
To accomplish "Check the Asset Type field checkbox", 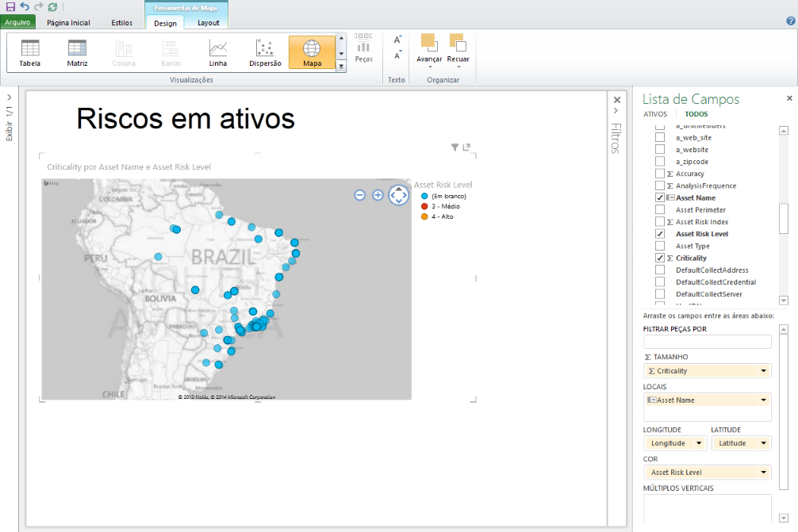I will pos(660,246).
